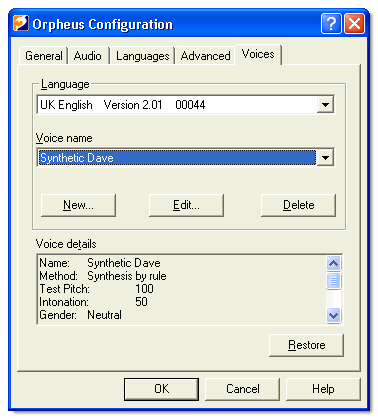Screen dimensions: 378x419
Task: Click the 'Method: Synthesis by rule' line
Action: 103,276
